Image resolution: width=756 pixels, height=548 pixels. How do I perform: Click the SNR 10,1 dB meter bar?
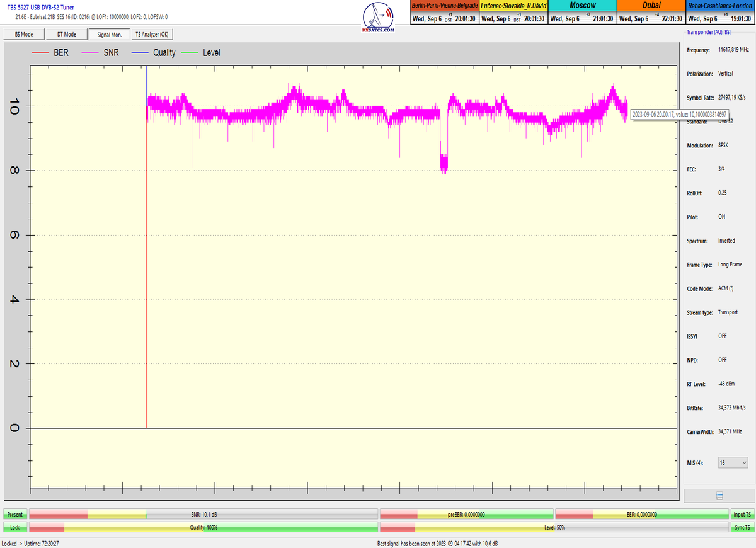(203, 515)
